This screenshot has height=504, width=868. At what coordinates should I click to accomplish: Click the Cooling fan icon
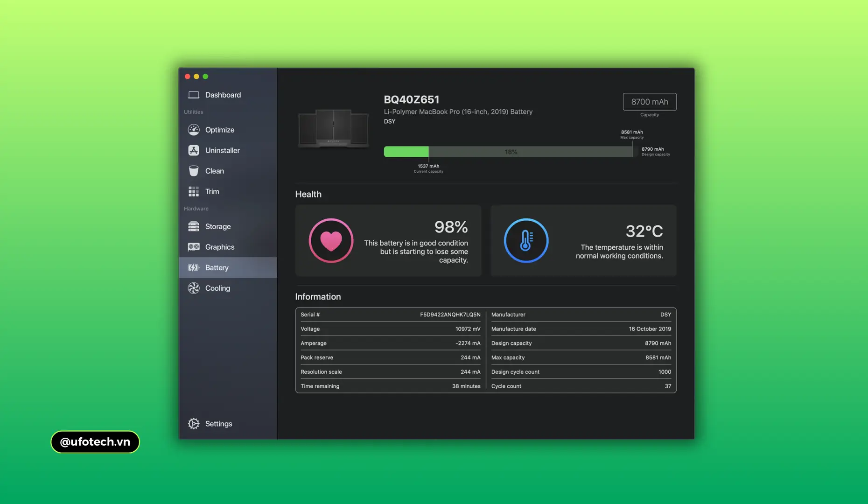(x=194, y=288)
